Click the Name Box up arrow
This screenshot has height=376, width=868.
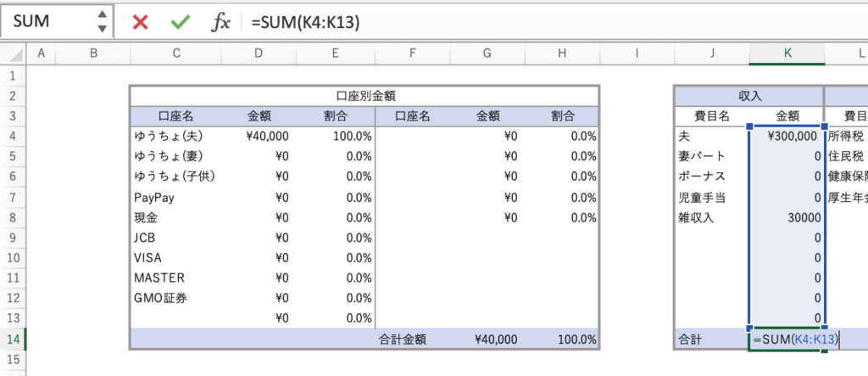click(102, 15)
